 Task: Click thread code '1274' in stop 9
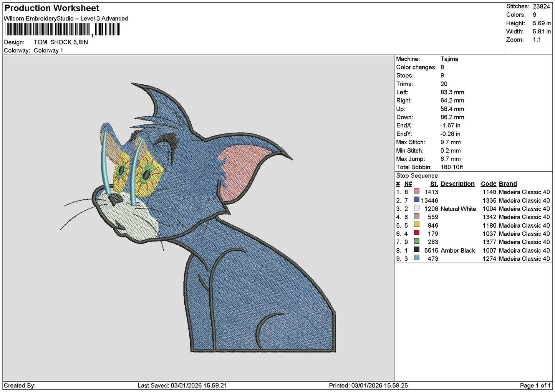coord(489,259)
